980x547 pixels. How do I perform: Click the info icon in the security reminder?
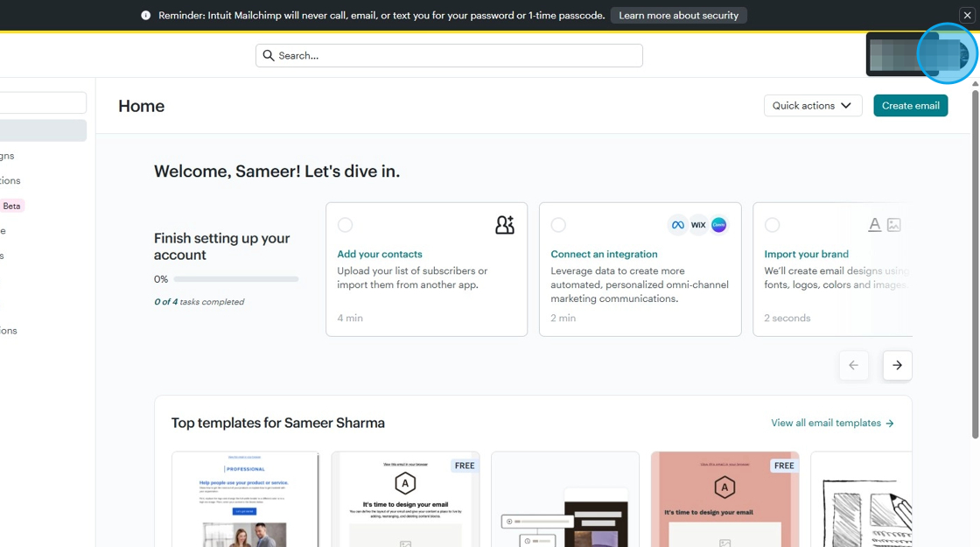click(145, 16)
